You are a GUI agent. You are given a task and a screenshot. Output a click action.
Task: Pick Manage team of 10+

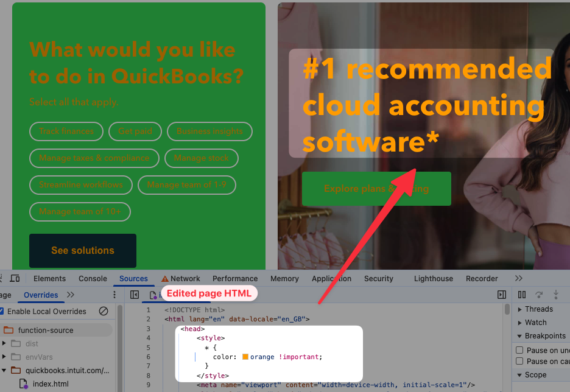(80, 211)
